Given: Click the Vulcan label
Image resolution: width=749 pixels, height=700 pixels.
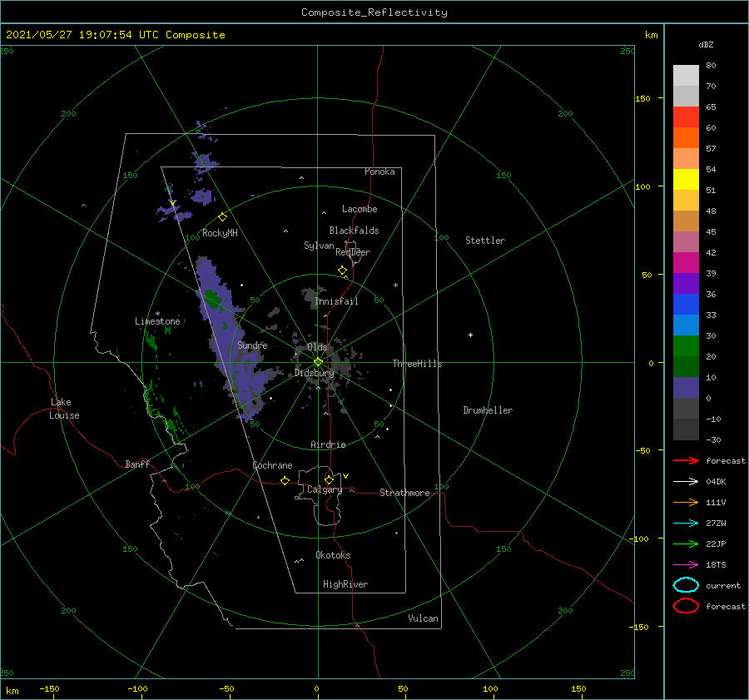Looking at the screenshot, I should pos(424,618).
